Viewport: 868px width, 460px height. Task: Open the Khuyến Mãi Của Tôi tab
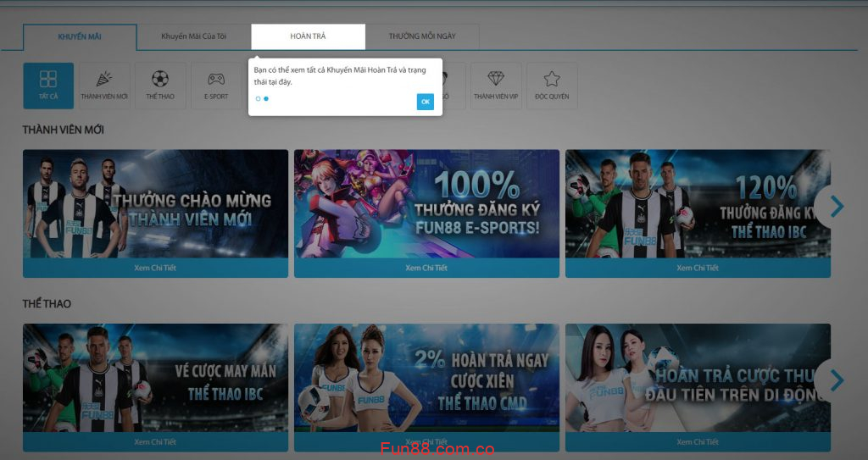point(194,36)
